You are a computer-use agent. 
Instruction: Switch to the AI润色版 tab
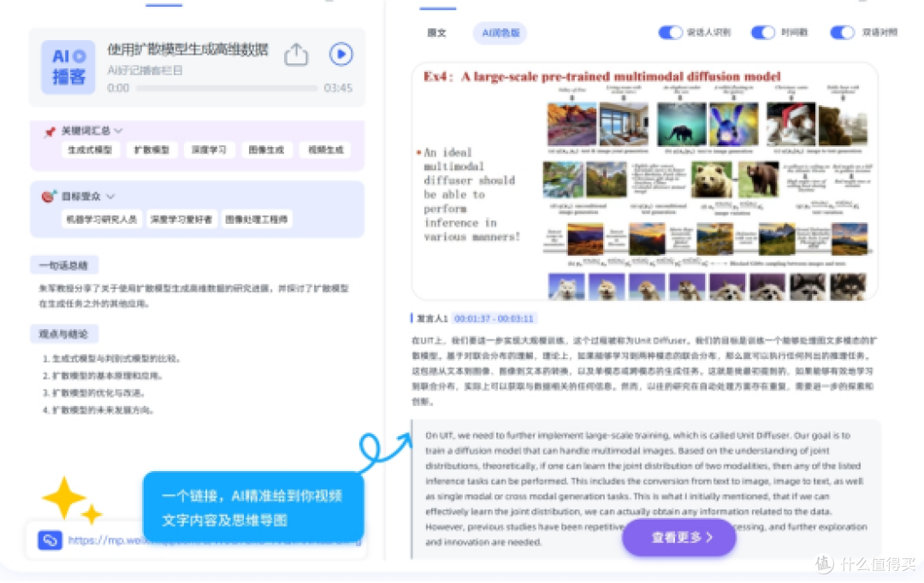tap(500, 33)
